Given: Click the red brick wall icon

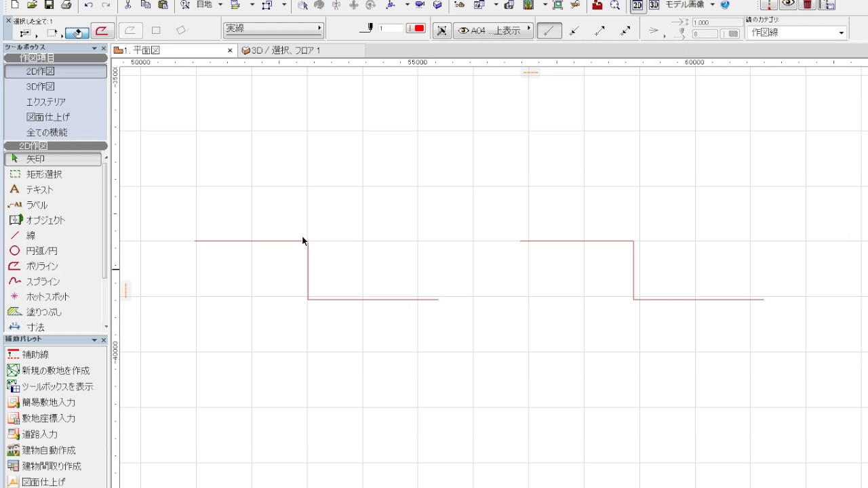Looking at the screenshot, I should [x=597, y=5].
